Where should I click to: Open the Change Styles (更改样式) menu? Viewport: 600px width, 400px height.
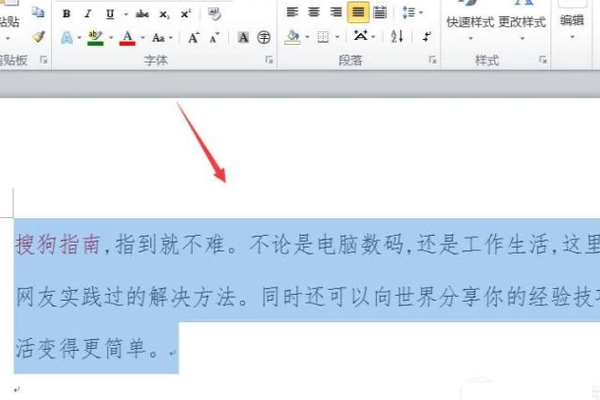click(x=522, y=22)
